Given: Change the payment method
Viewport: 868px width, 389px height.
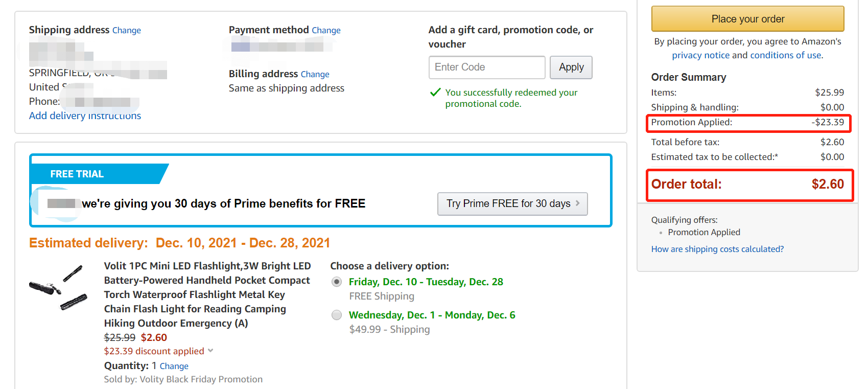Looking at the screenshot, I should pyautogui.click(x=326, y=30).
